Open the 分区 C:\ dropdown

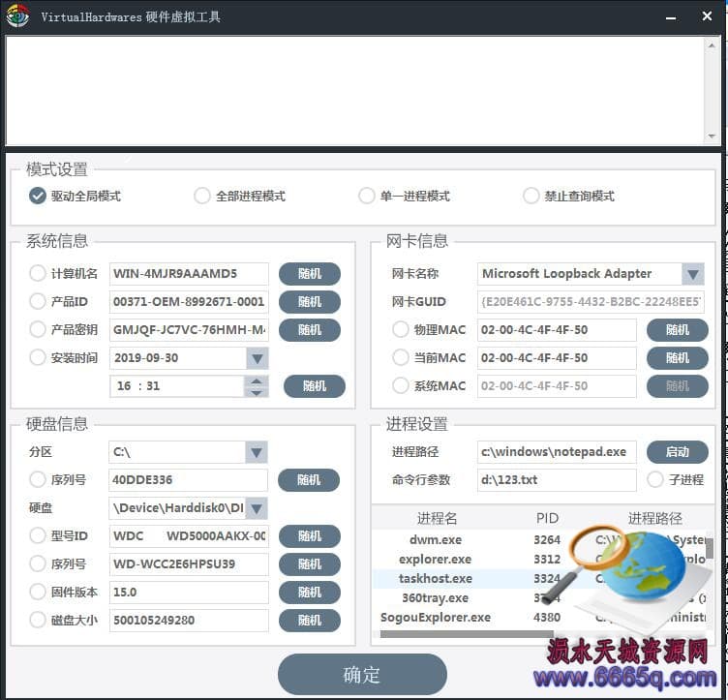257,452
